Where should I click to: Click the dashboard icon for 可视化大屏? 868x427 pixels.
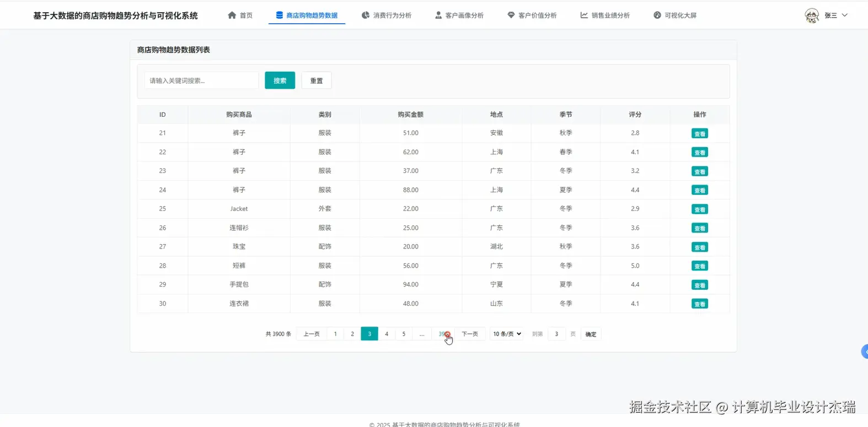tap(657, 15)
